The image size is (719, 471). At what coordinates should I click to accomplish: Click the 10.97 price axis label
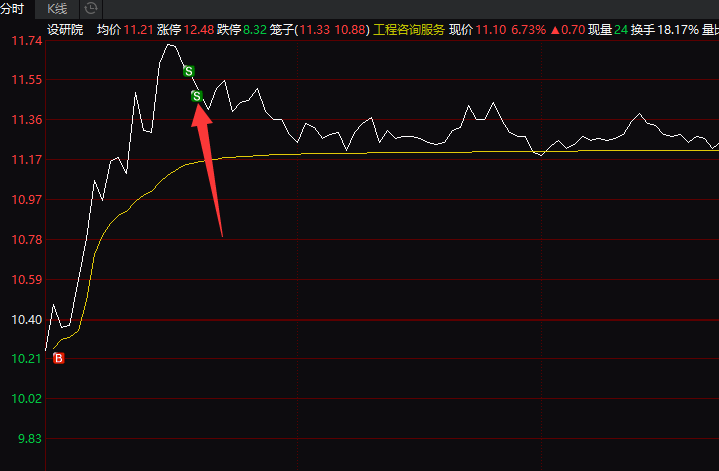27,200
